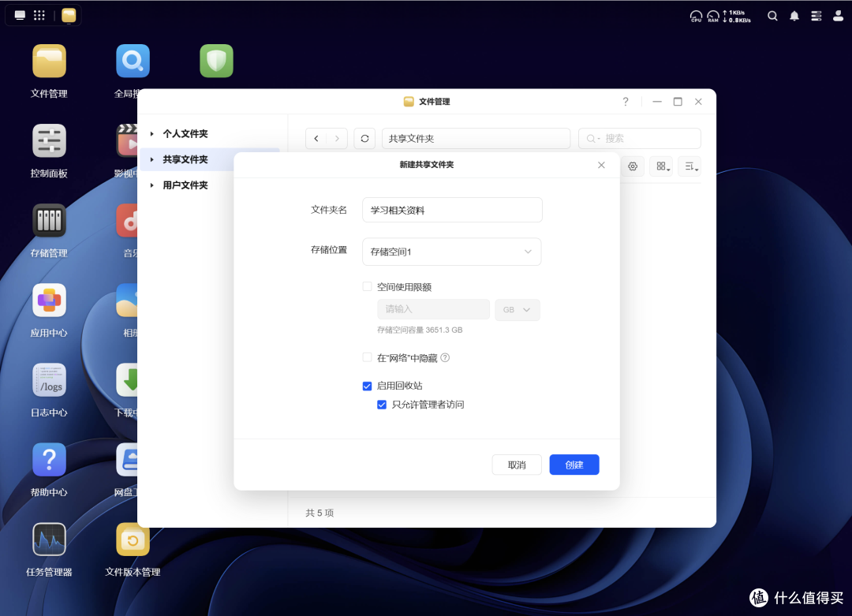Open 控制面板 desktop icon
Image resolution: width=852 pixels, height=616 pixels.
click(x=49, y=140)
